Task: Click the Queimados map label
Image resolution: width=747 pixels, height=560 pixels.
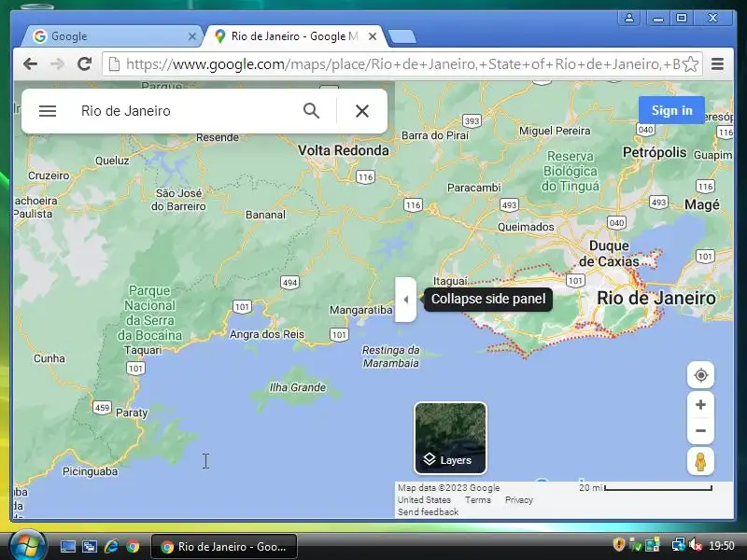Action: 526,227
